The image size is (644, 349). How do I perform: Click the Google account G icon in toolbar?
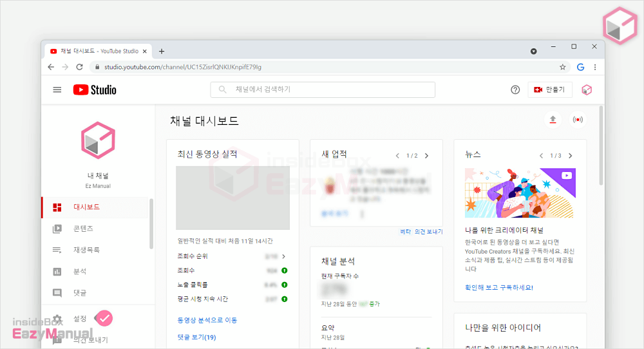[x=580, y=67]
